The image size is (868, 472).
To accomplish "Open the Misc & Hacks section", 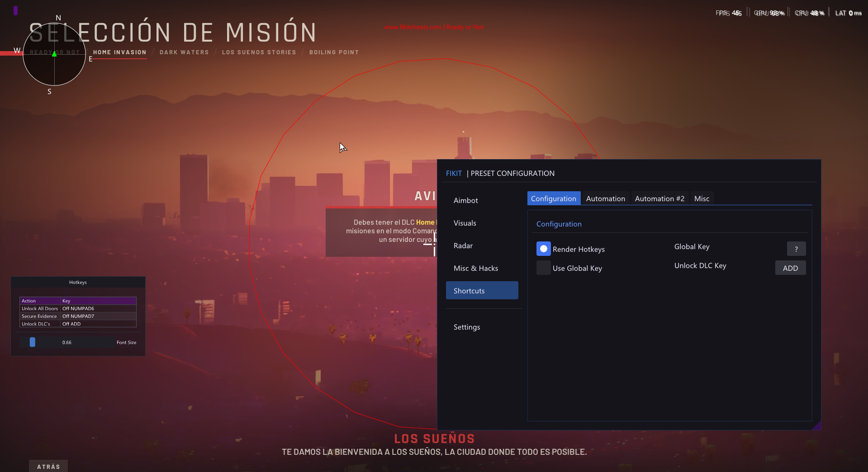I will (476, 268).
